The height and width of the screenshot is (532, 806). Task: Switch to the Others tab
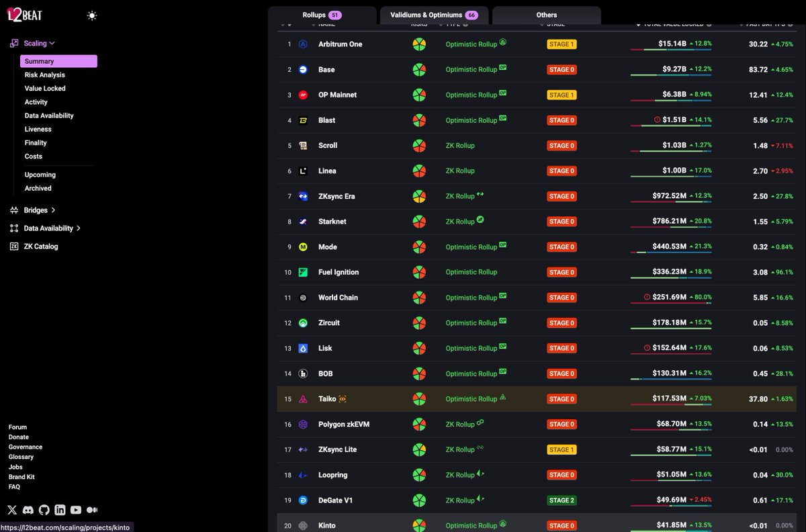click(x=547, y=15)
